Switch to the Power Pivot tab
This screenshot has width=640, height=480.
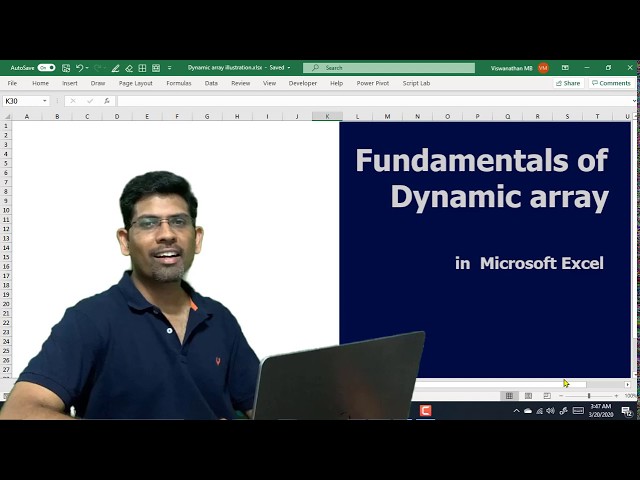[x=373, y=83]
